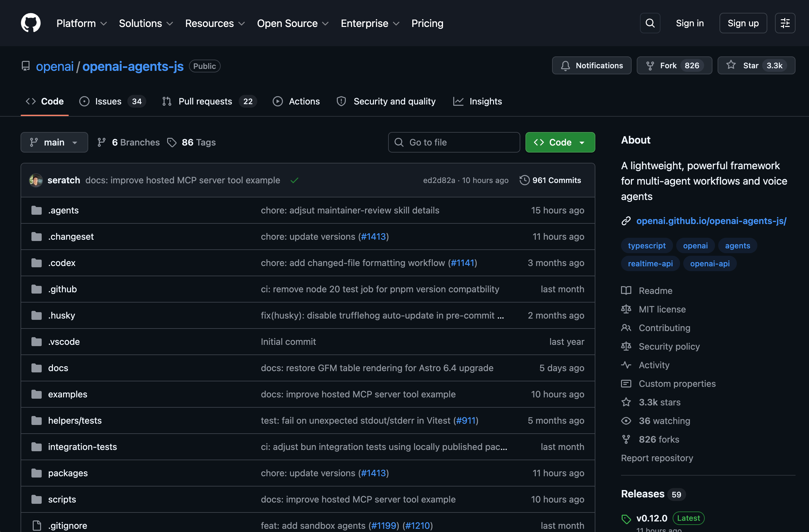
Task: View 86 Tags list
Action: pos(192,142)
